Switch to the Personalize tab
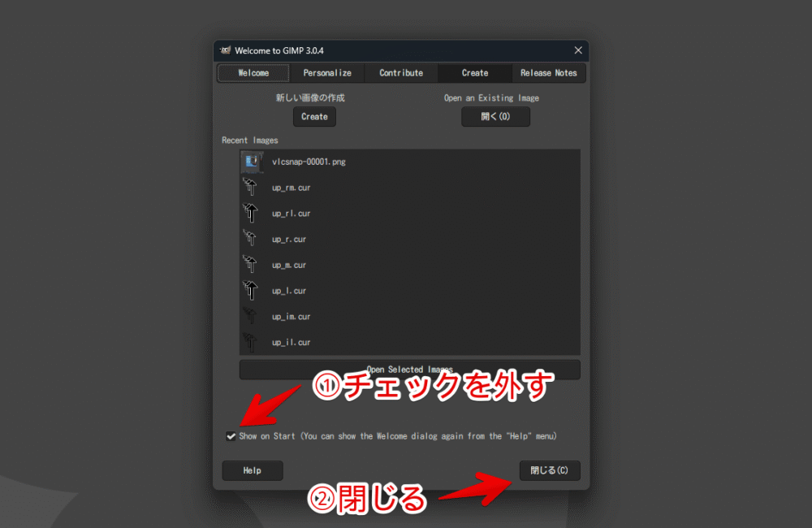 [327, 72]
